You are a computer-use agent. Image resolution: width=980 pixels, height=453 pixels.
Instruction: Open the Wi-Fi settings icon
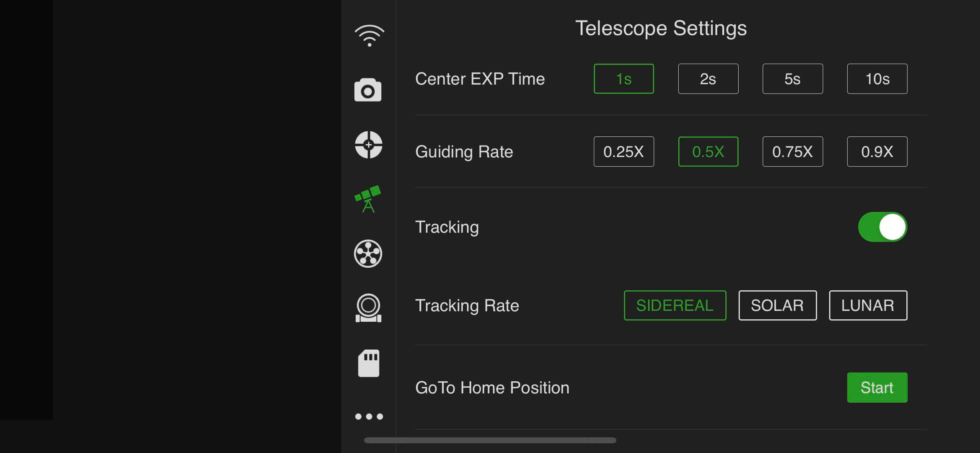[x=369, y=36]
